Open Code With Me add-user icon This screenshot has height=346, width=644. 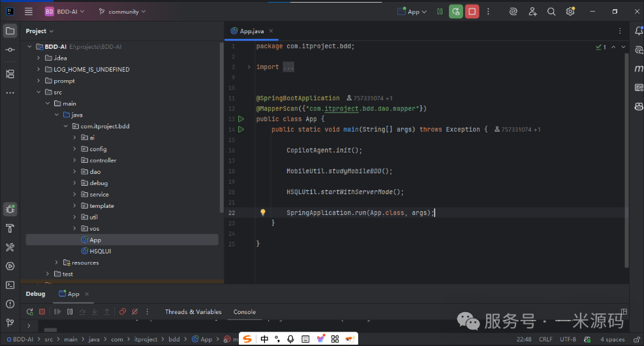click(532, 12)
